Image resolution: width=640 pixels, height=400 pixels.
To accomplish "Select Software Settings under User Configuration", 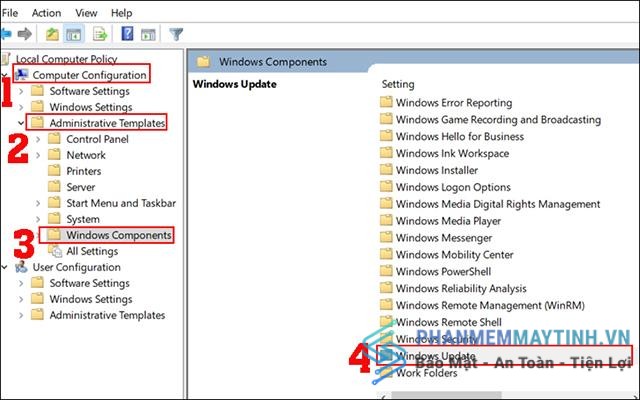I will point(89,283).
